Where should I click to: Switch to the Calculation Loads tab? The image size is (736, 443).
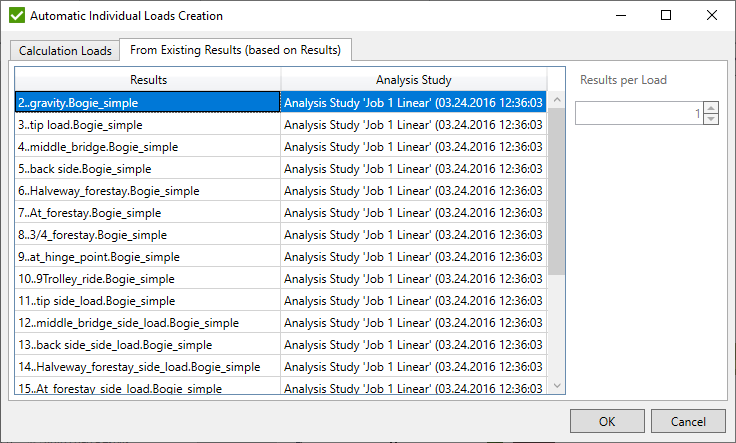coord(65,50)
